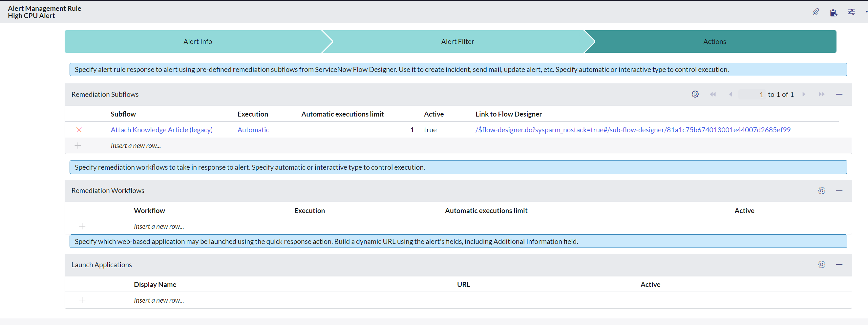This screenshot has height=325, width=868.
Task: Go to last page of Subflows
Action: 821,95
